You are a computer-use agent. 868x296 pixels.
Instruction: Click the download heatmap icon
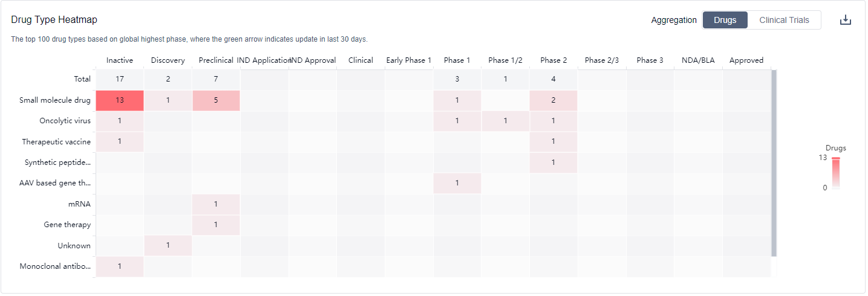click(x=845, y=20)
